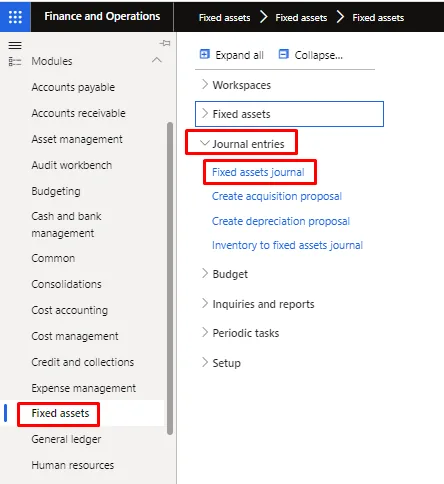Expand the Budget group
Image resolution: width=444 pixels, height=484 pixels.
click(205, 273)
